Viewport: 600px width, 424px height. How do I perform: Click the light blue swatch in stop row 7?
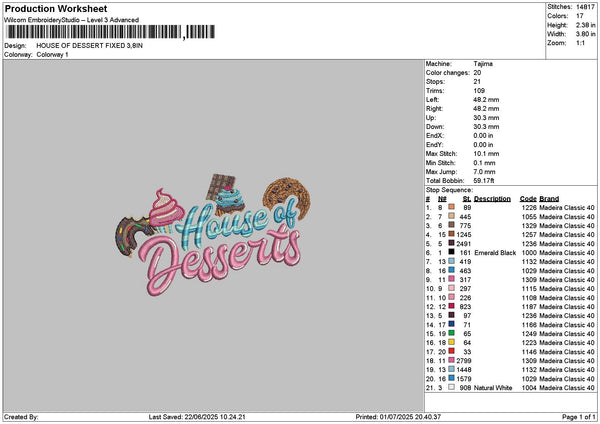coord(452,261)
